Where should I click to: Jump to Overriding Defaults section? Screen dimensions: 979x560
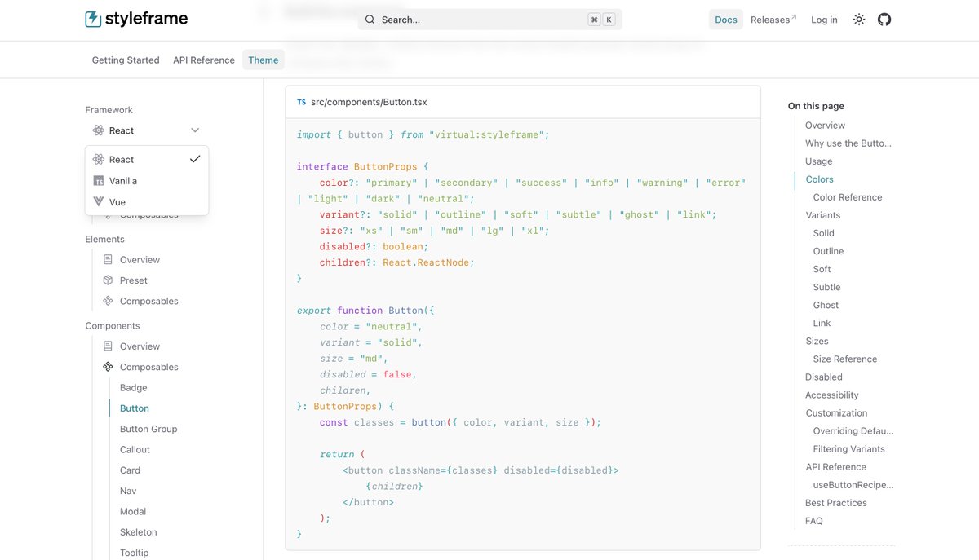point(853,431)
